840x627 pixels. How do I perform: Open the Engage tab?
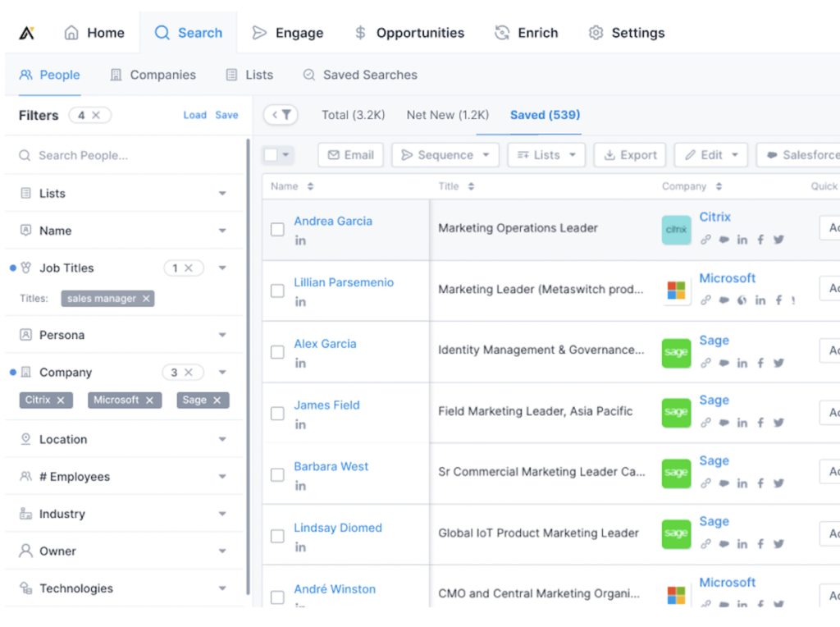(x=288, y=33)
